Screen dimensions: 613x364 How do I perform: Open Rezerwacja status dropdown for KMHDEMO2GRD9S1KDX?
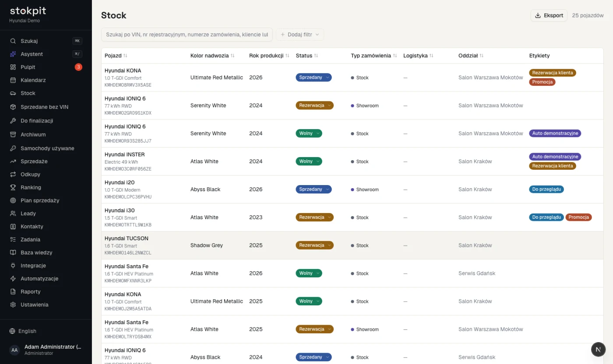[314, 105]
